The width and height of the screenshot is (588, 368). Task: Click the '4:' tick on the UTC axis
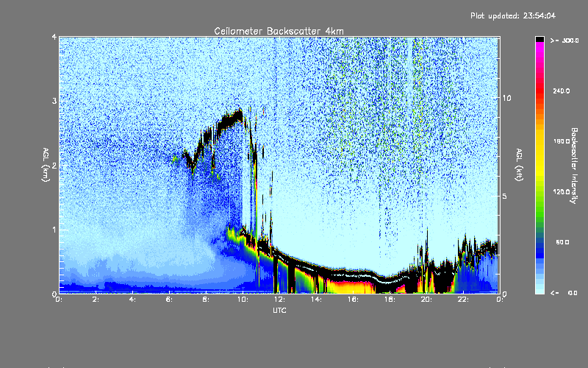point(132,300)
